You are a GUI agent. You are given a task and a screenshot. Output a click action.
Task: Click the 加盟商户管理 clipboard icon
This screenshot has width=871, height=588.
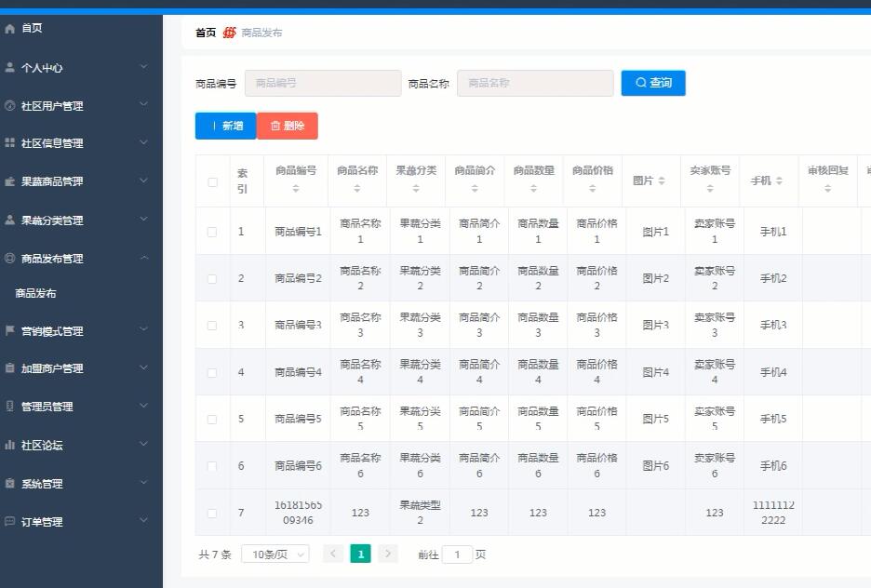point(9,367)
